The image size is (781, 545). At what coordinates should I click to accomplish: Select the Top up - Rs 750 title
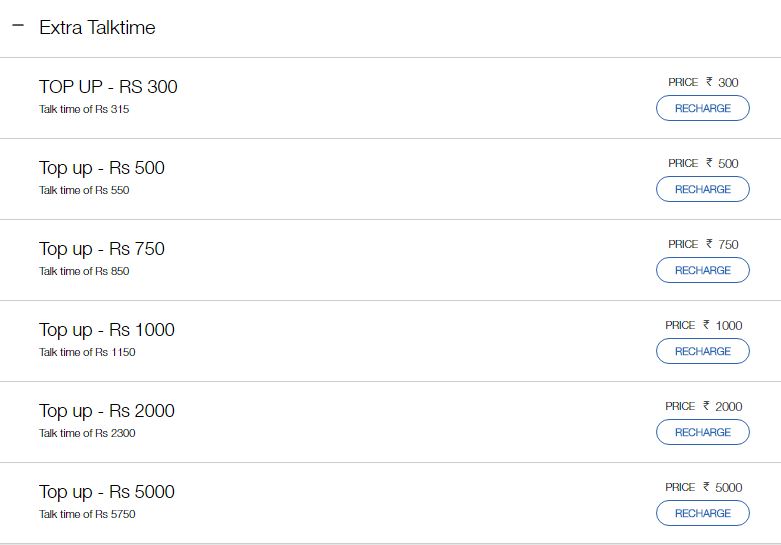(x=102, y=249)
